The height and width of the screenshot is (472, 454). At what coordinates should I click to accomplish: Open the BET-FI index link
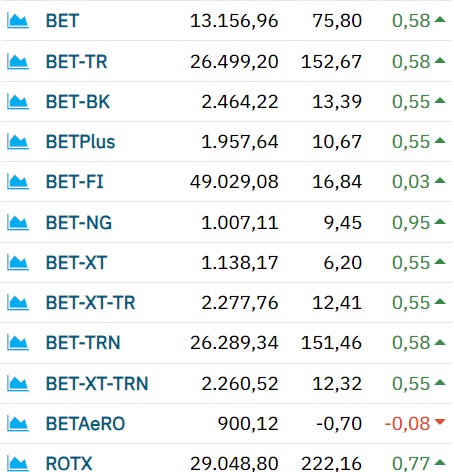(75, 182)
